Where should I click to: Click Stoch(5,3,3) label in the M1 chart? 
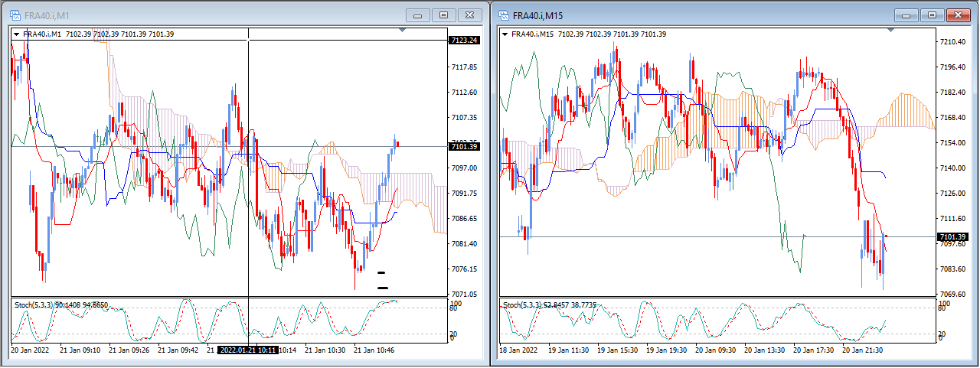tap(34, 305)
